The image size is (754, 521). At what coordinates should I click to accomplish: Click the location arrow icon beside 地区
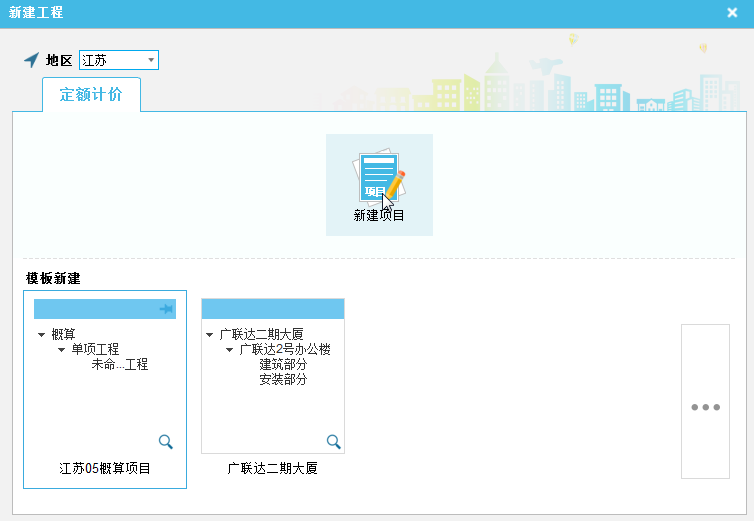click(32, 60)
